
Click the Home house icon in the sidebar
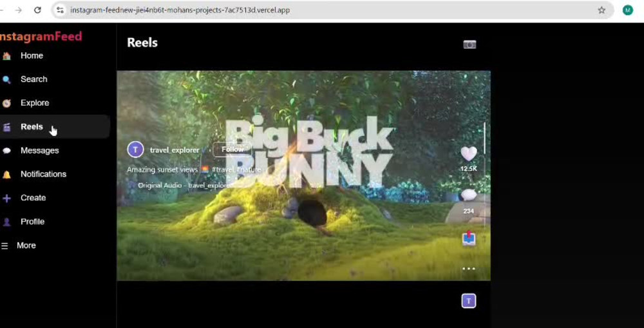[x=6, y=56]
